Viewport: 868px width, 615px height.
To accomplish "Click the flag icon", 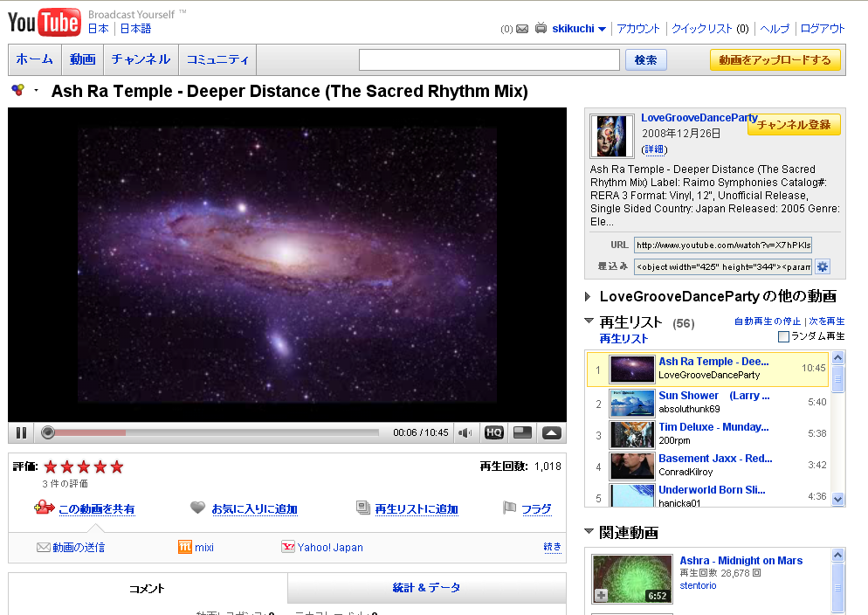I will (x=509, y=507).
